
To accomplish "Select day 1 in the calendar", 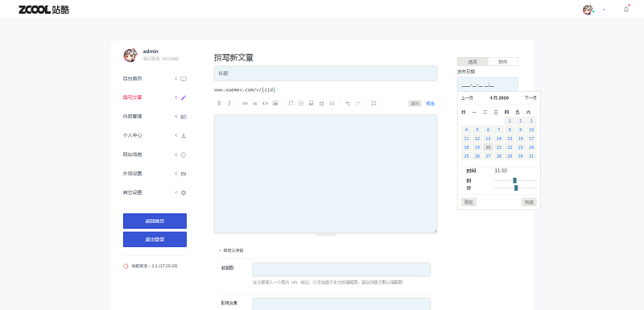I will click(x=510, y=121).
